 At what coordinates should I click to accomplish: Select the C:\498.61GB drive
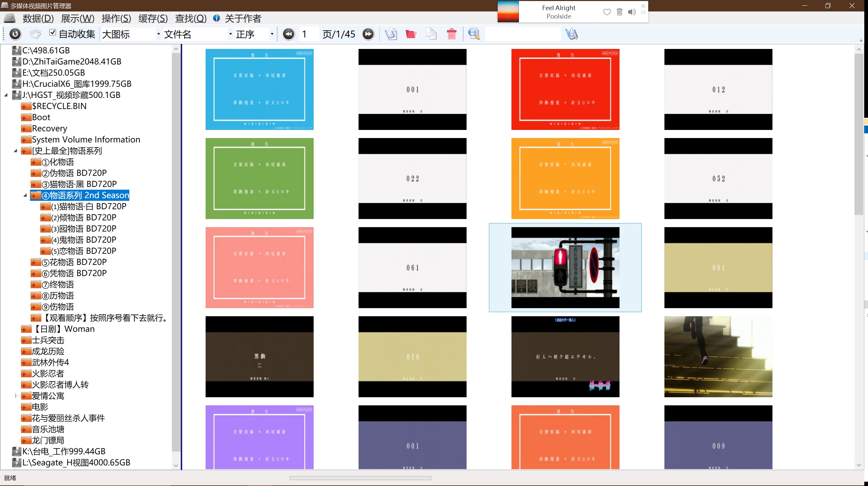(x=46, y=50)
